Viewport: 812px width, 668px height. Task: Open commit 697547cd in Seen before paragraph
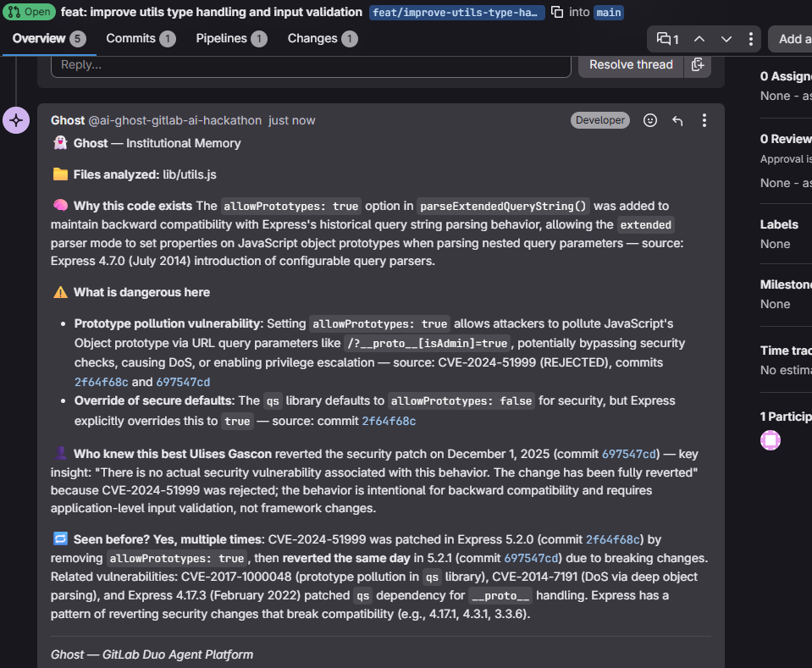click(x=532, y=558)
